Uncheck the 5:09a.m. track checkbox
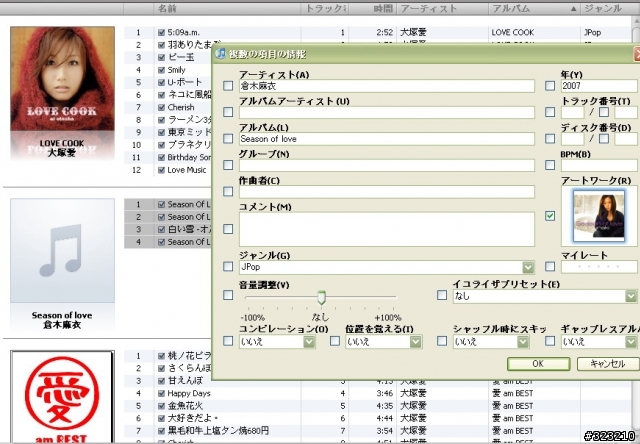This screenshot has height=444, width=640. (161, 32)
